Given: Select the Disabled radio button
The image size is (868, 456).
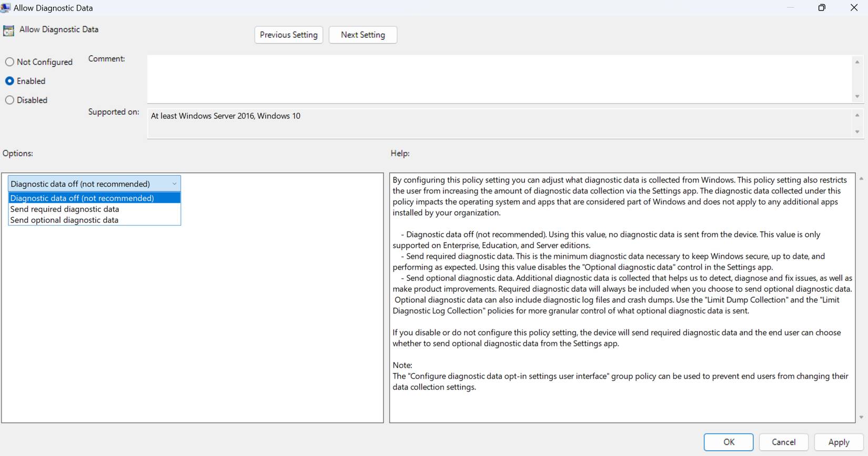Looking at the screenshot, I should (x=9, y=100).
